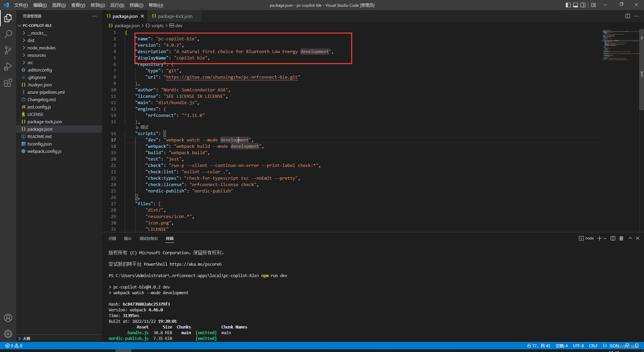This screenshot has height=352, width=644.
Task: Switch to the 问题 panel tab
Action: pos(112,238)
